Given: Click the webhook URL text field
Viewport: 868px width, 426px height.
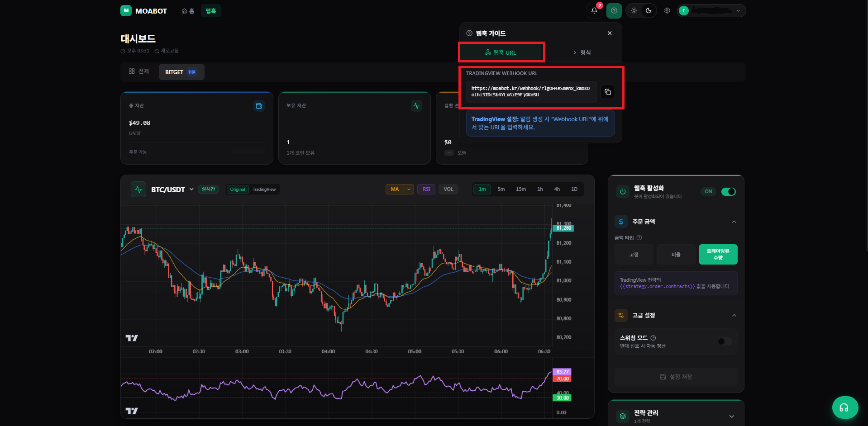Looking at the screenshot, I should point(531,92).
